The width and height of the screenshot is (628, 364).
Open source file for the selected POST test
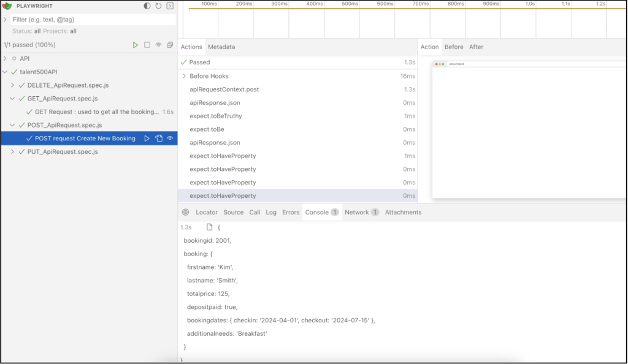point(159,138)
